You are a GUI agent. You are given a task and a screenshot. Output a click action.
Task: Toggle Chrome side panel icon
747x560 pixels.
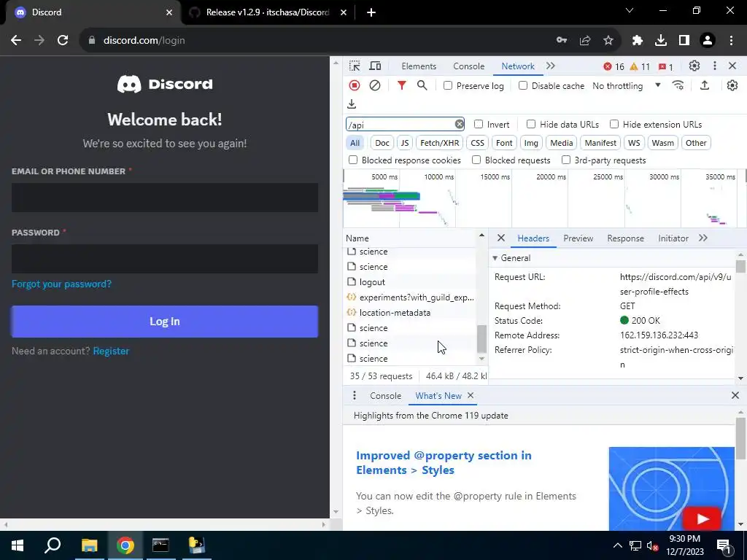tap(684, 41)
